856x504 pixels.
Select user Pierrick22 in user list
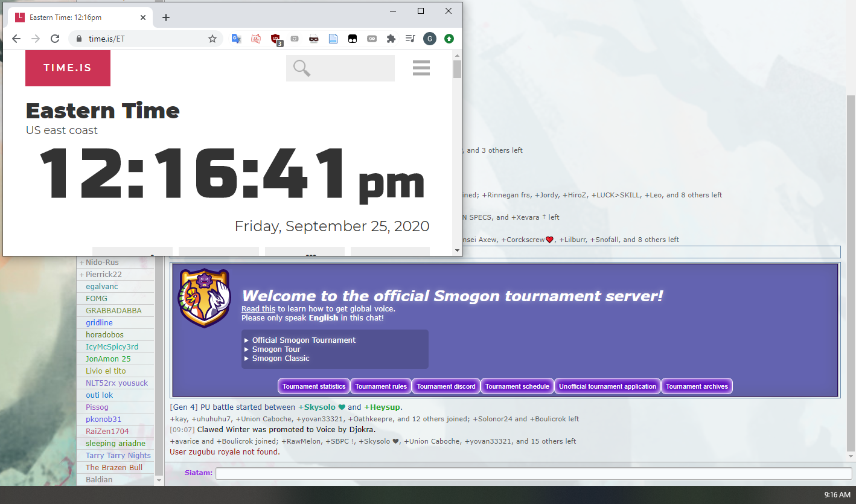click(116, 275)
